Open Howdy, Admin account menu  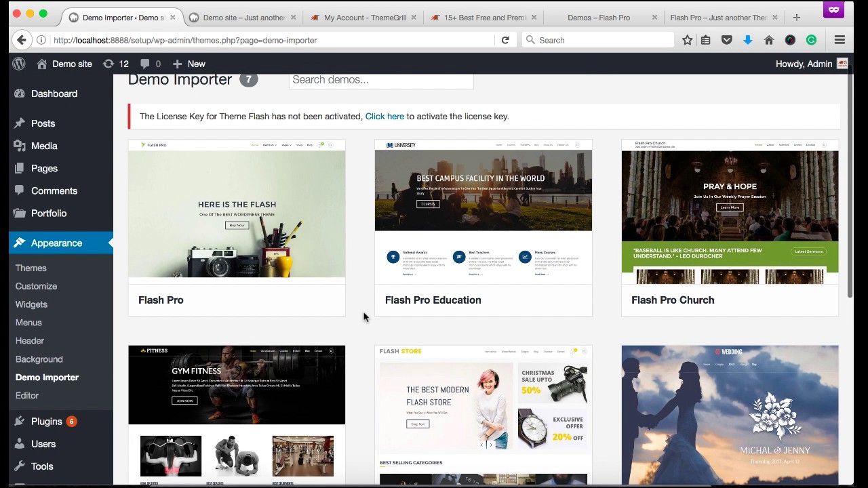point(811,64)
